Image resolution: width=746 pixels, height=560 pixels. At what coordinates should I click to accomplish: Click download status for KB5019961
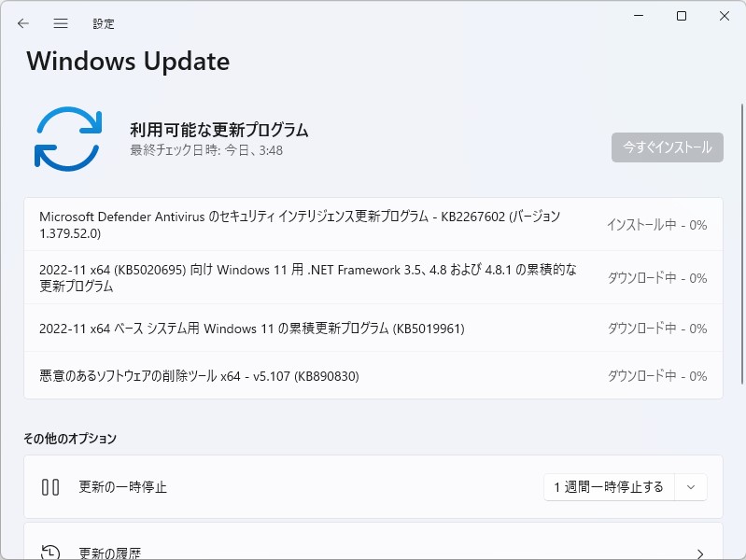657,329
